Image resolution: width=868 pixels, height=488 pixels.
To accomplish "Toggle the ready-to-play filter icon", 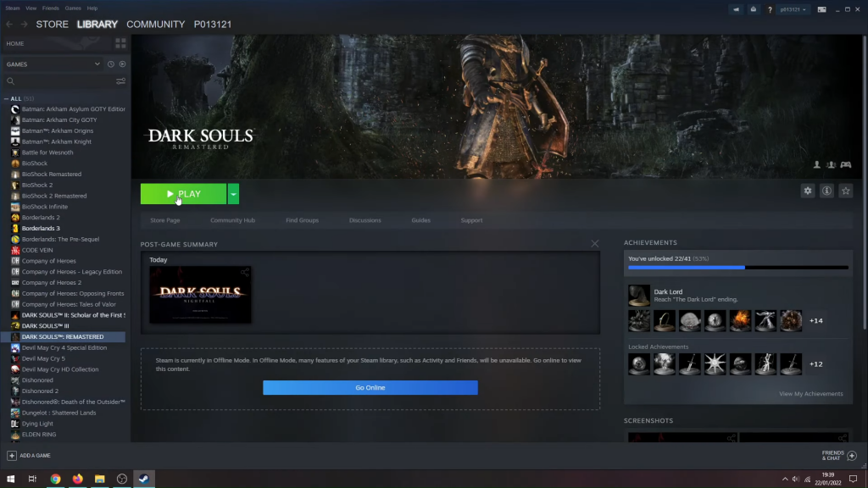I will coord(122,64).
